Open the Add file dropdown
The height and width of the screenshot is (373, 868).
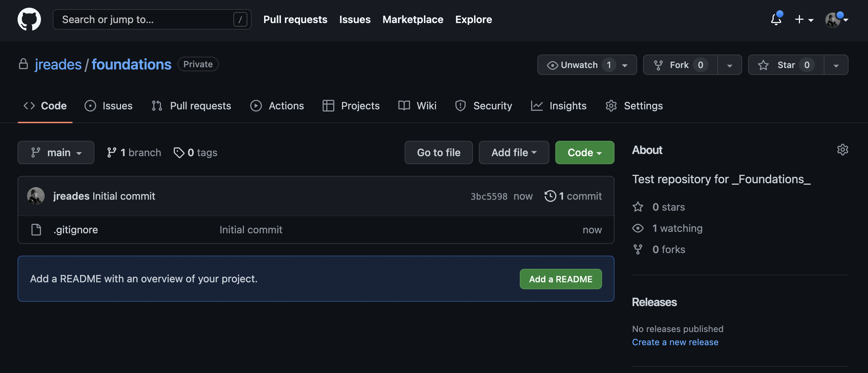pos(514,152)
